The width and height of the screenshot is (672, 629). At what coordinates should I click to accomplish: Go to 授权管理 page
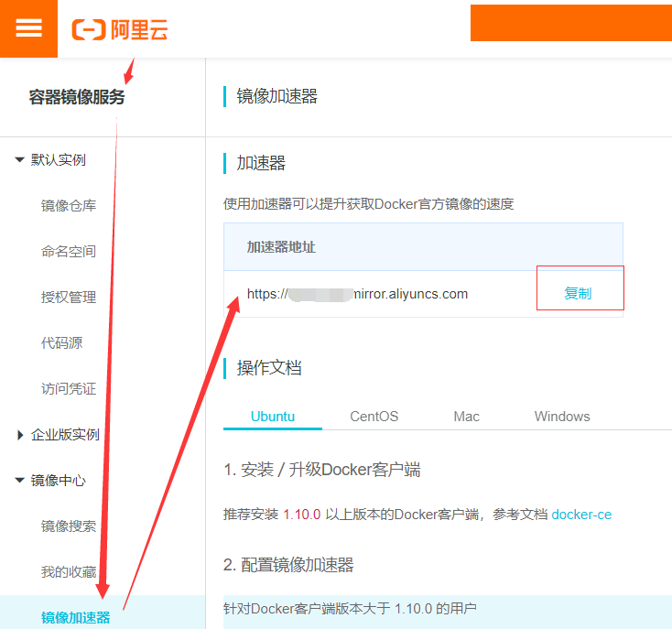(x=69, y=298)
